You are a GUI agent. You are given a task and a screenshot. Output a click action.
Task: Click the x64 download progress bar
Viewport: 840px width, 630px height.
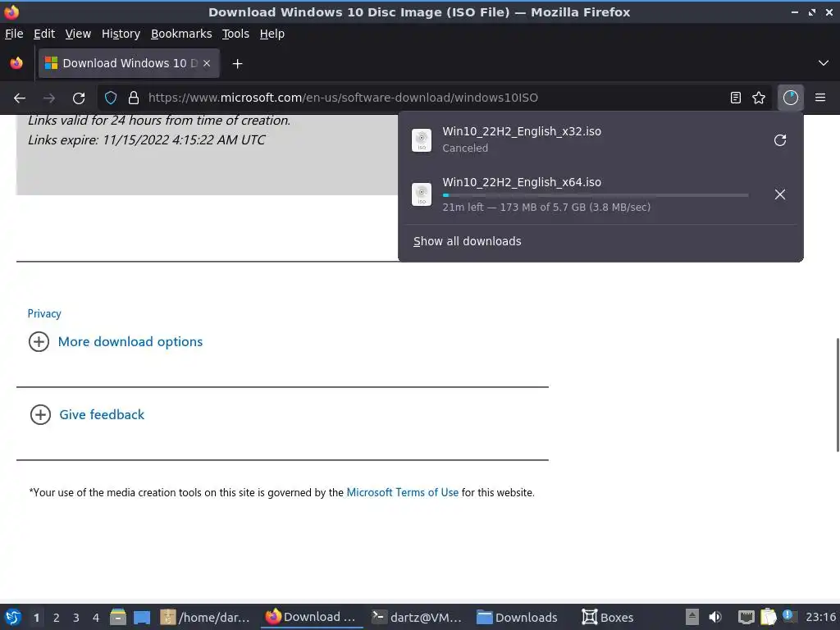point(596,195)
